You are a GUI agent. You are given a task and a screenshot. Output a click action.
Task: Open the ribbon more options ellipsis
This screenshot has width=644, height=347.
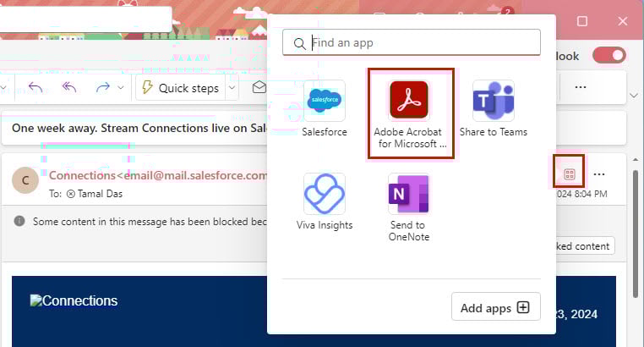click(x=581, y=87)
